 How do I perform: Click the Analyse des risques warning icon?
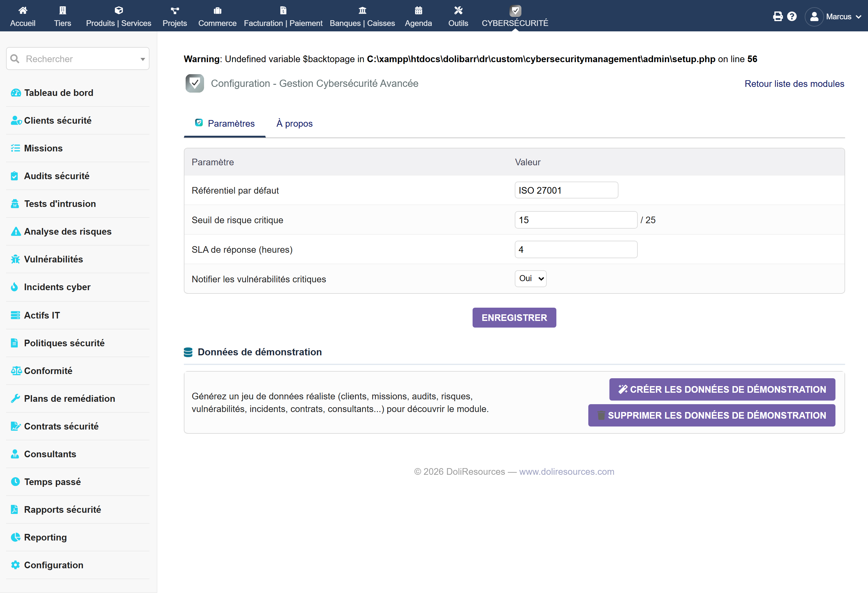[16, 231]
